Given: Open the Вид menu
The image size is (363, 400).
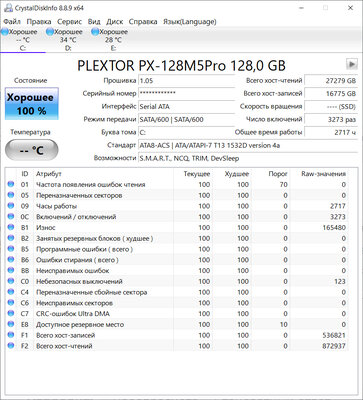Looking at the screenshot, I should [x=94, y=22].
